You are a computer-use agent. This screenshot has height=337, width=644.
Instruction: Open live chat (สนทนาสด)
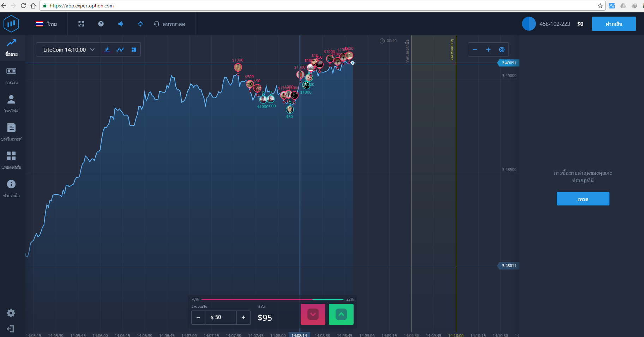(x=170, y=24)
